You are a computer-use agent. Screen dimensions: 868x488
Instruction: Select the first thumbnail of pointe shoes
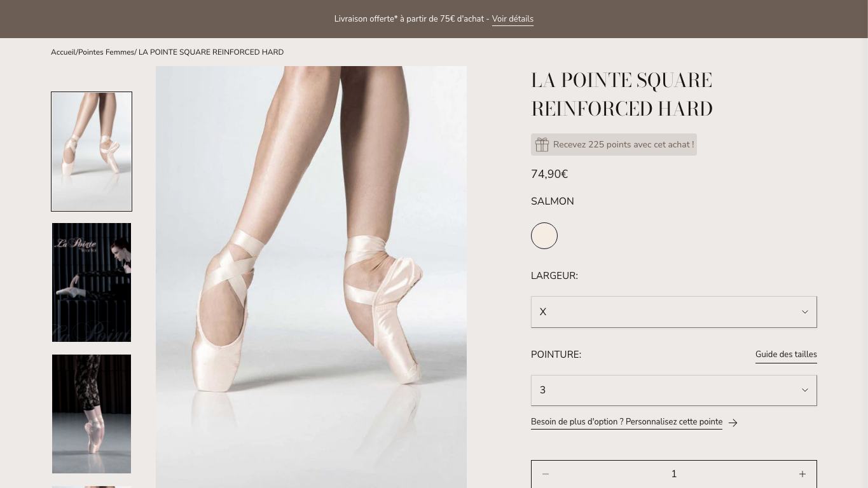[92, 151]
